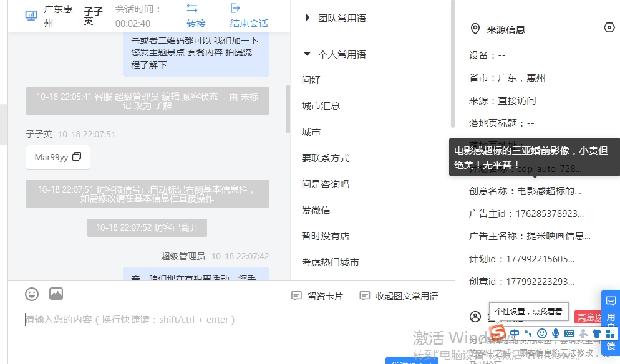The width and height of the screenshot is (620, 364).
Task: Click the user profile circle icon
Action: tap(475, 317)
